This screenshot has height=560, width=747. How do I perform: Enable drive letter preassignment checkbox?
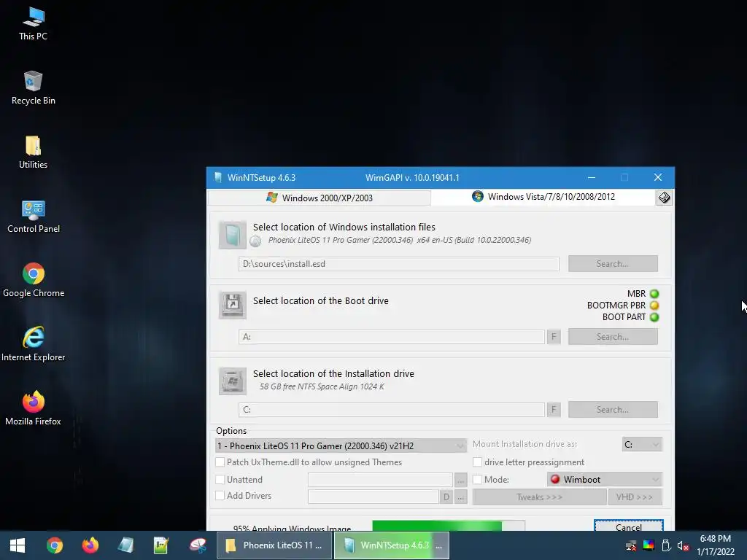click(477, 462)
